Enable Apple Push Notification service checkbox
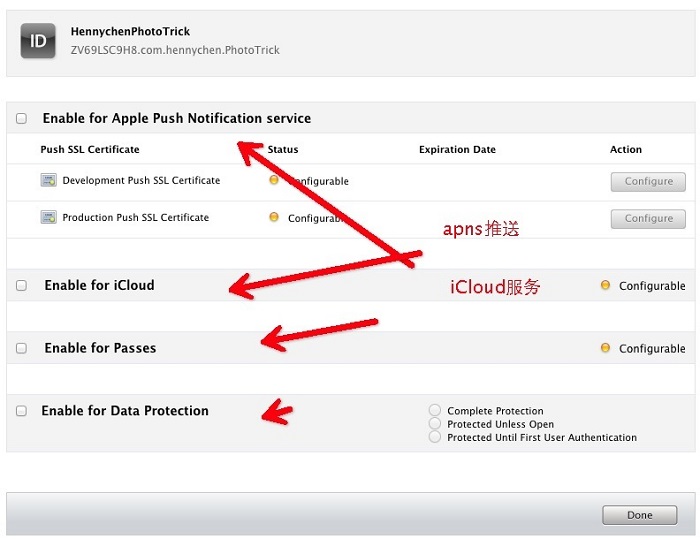The image size is (700, 539). pyautogui.click(x=21, y=118)
